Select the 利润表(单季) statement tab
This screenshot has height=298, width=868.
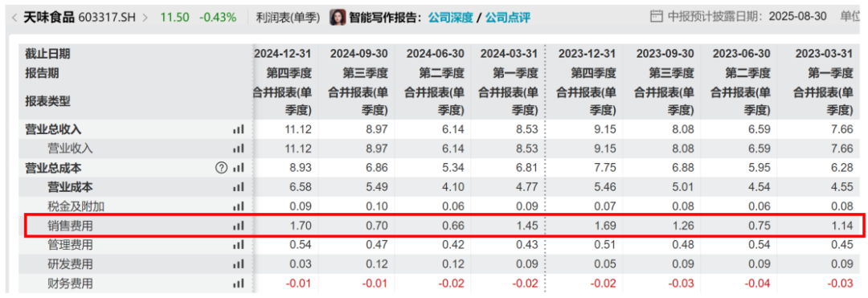pos(288,17)
